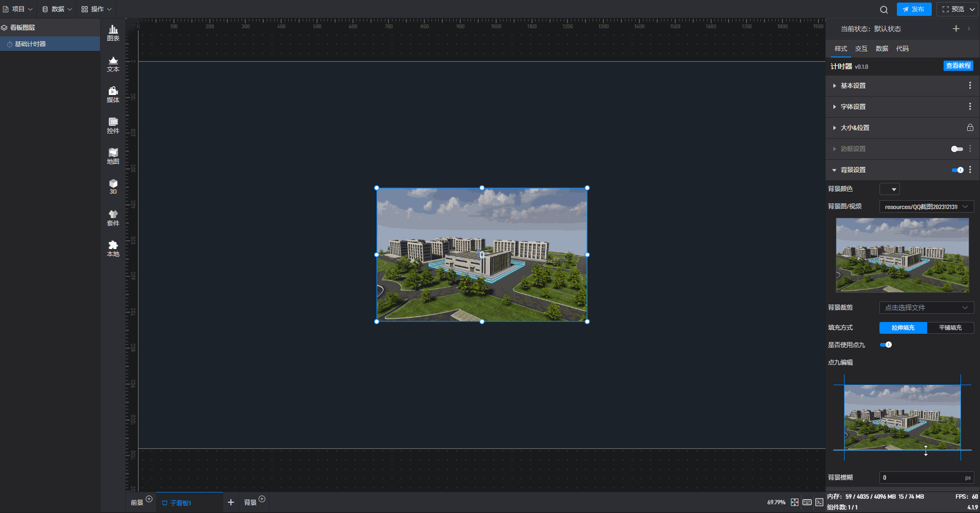Select the 3D components icon
This screenshot has height=513, width=980.
tap(113, 186)
